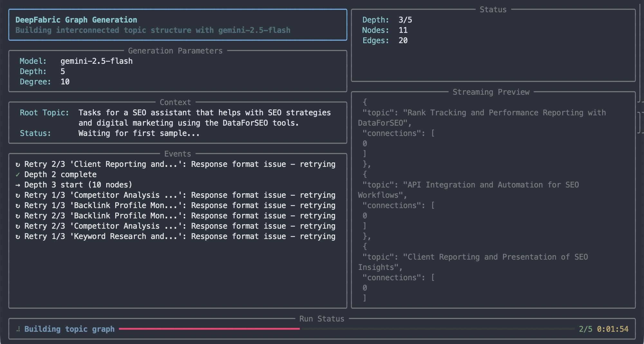The width and height of the screenshot is (644, 344).
Task: Click retry icon on 'Backlink Profile Mon...' Retry 2/3
Action: pos(18,215)
